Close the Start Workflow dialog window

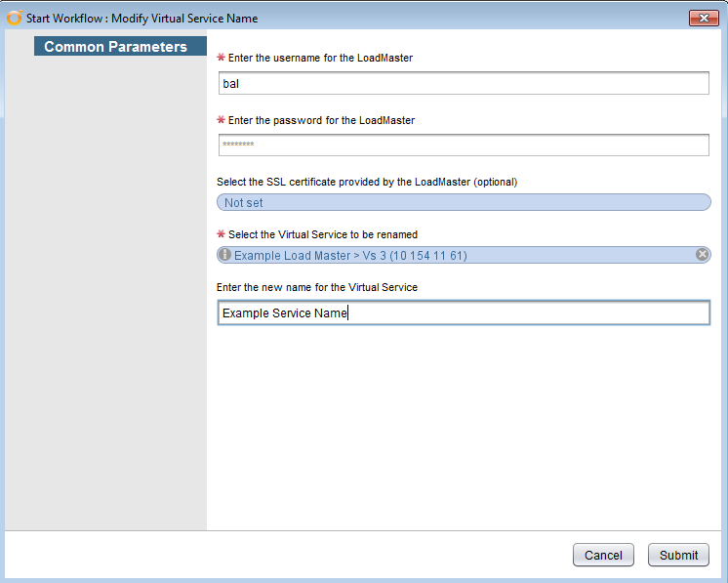pyautogui.click(x=704, y=19)
